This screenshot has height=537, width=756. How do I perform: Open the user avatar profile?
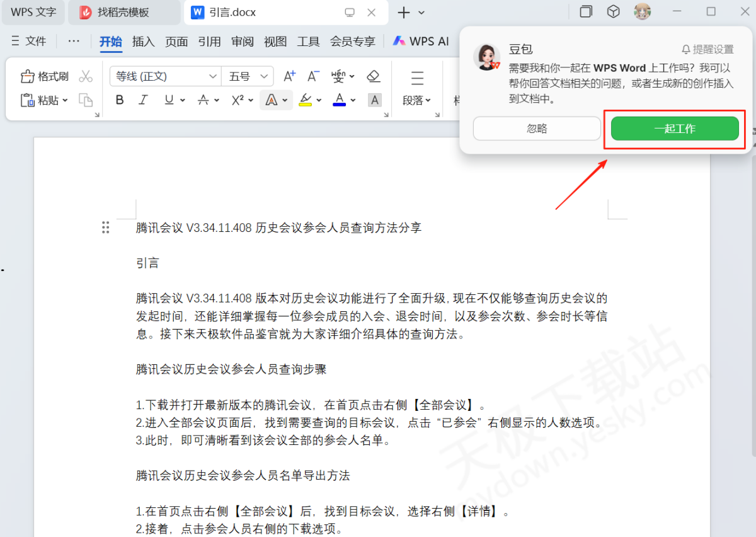[x=642, y=12]
